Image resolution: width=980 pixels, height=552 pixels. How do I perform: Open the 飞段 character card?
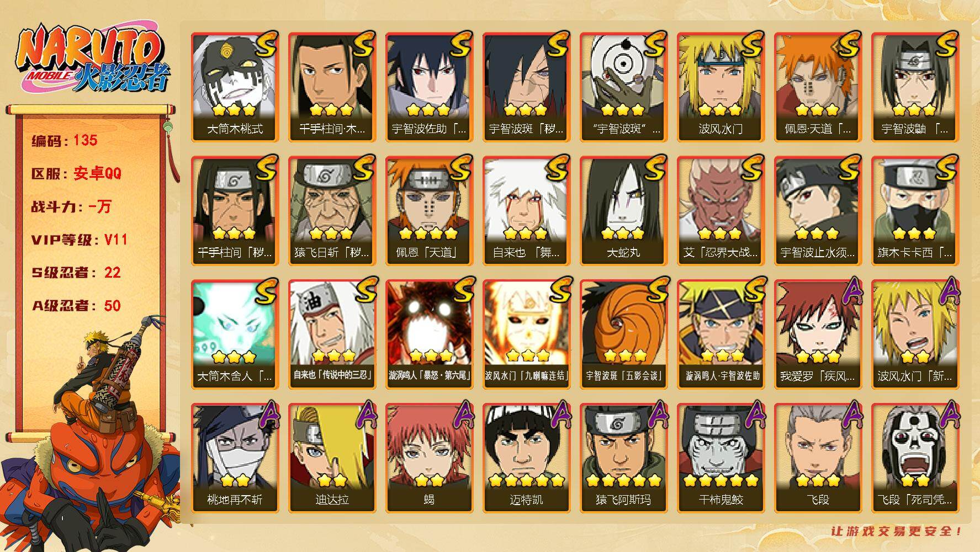point(818,458)
